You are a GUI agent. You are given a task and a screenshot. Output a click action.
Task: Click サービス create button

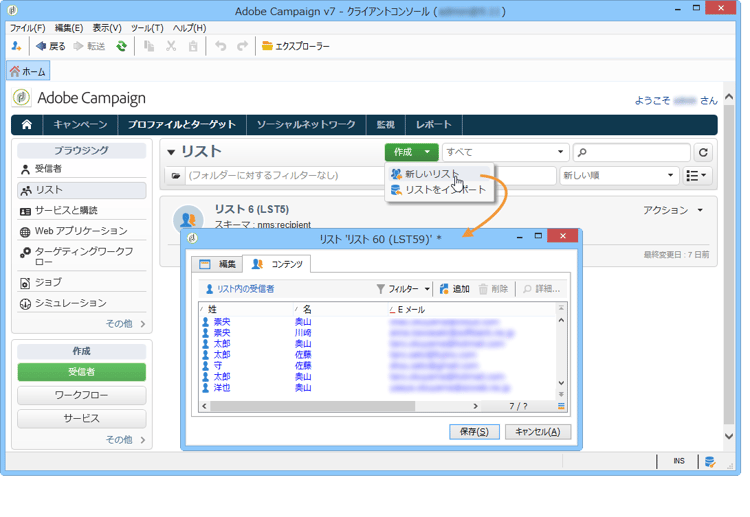(x=82, y=418)
